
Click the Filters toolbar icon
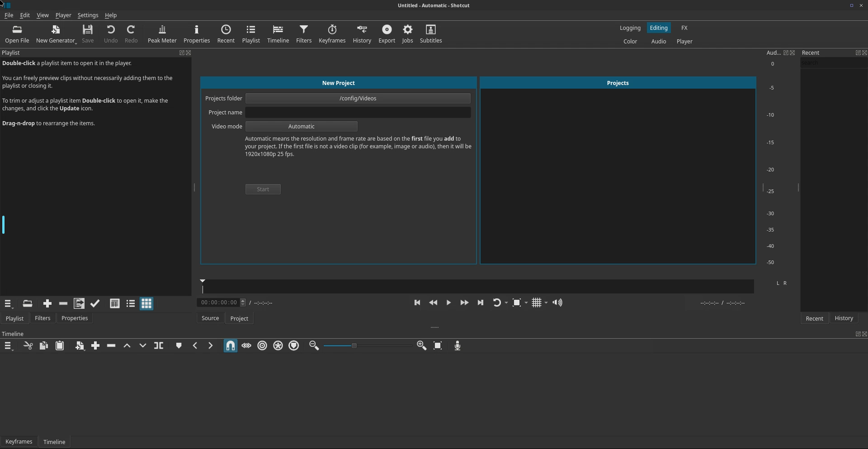[303, 34]
